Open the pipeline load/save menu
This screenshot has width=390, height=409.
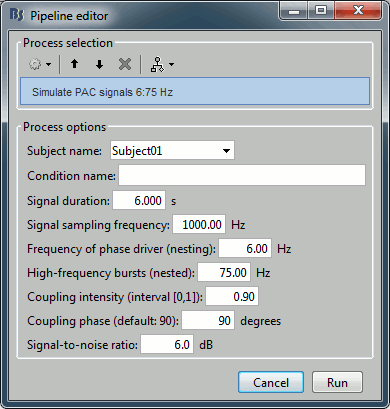coord(162,64)
